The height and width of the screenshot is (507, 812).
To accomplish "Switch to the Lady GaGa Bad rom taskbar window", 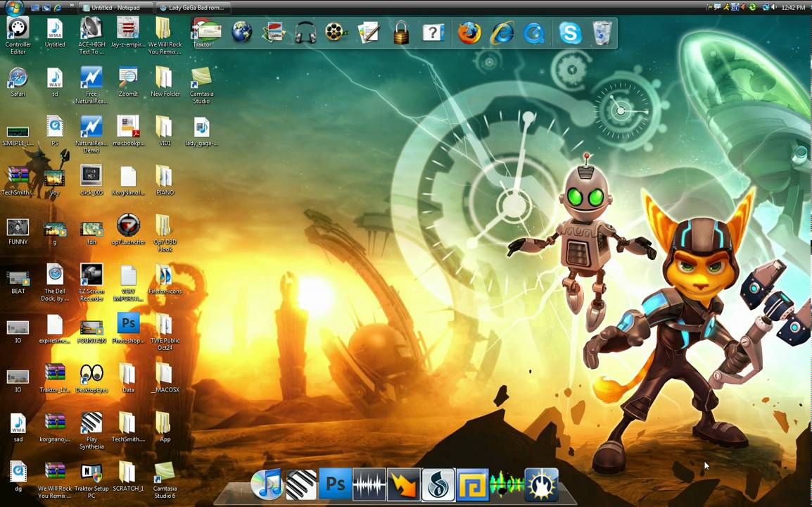I will [192, 8].
